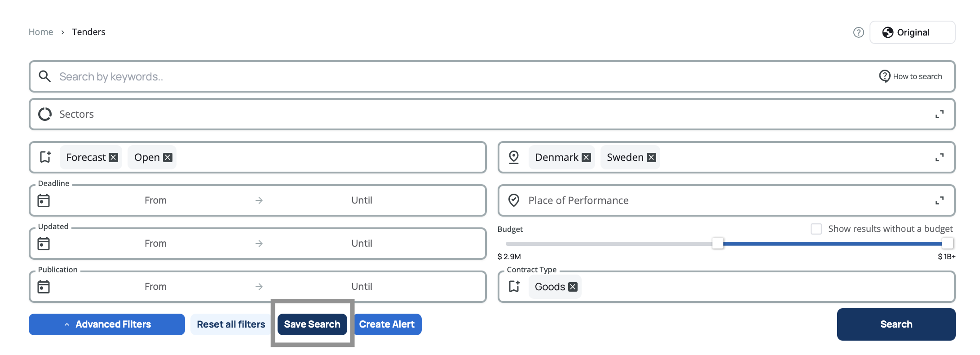This screenshot has height=355, width=980.
Task: Remove the Sweden country tag
Action: (651, 157)
